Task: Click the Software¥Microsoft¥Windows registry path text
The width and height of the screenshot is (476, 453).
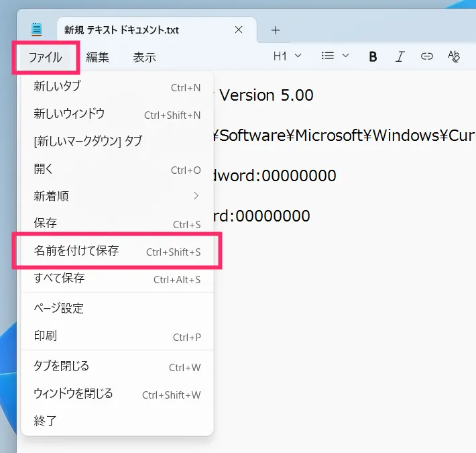Action: [344, 136]
